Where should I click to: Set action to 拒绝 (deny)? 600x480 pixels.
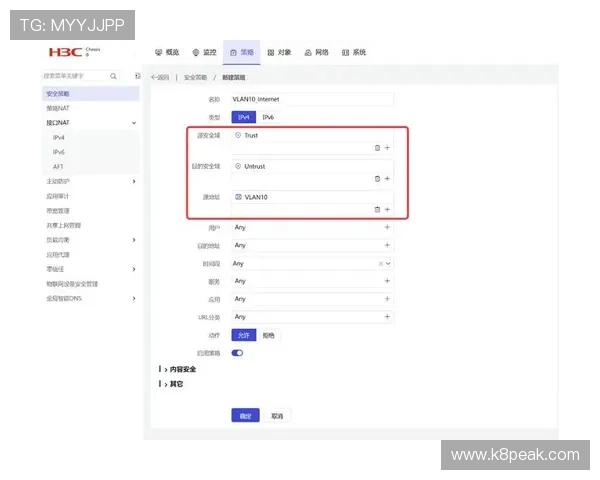(269, 335)
